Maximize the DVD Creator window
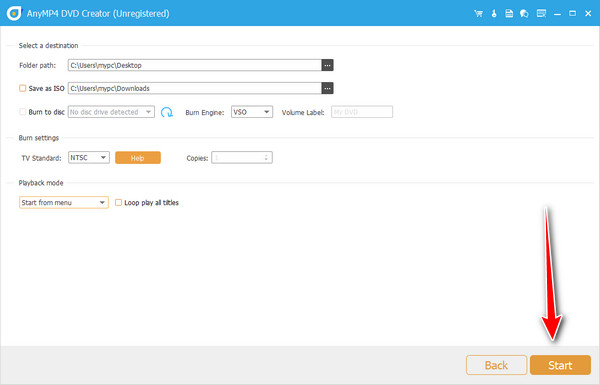This screenshot has height=385, width=600. [x=572, y=13]
